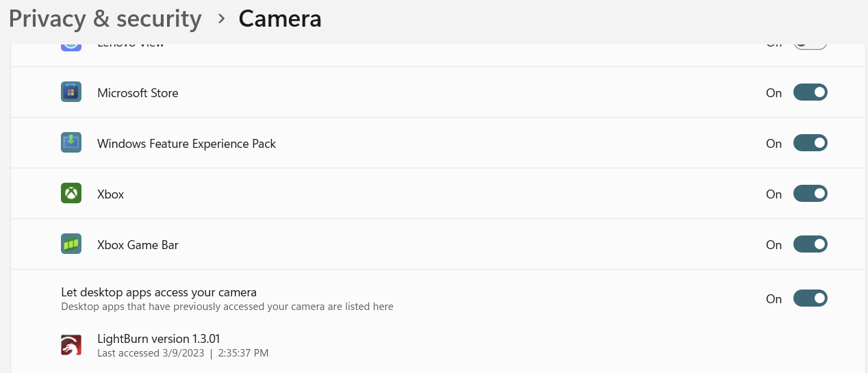The image size is (868, 373).
Task: Click the Microsoft Store app icon
Action: tap(71, 92)
